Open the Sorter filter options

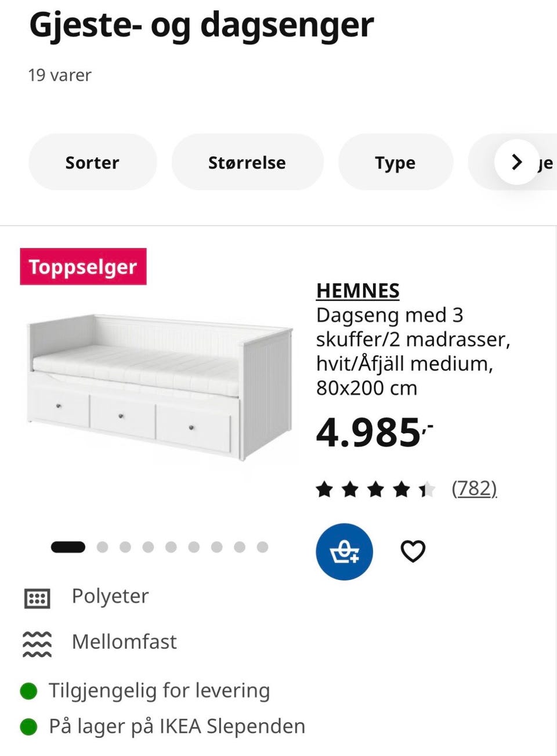[92, 163]
